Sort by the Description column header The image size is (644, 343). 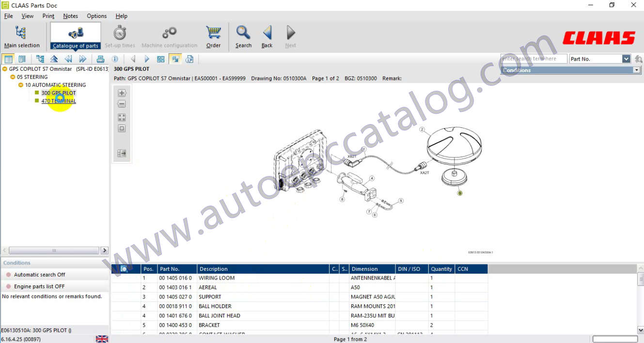click(263, 269)
